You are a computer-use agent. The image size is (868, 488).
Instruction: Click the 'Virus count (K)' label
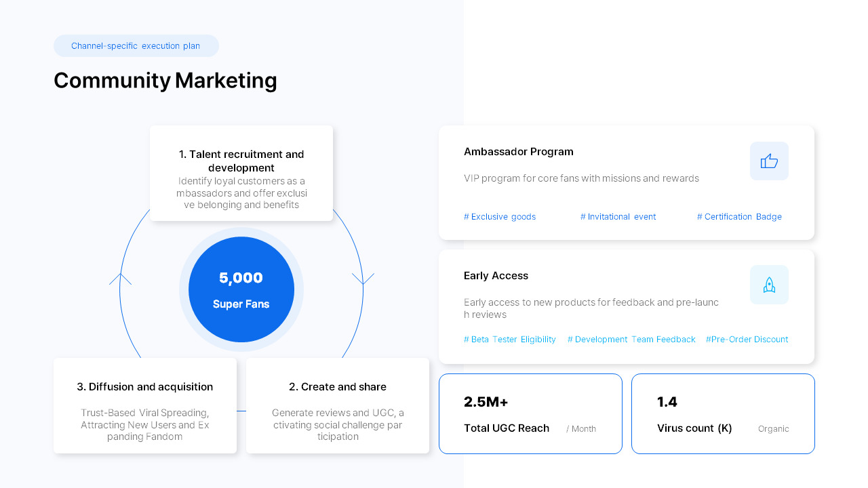[694, 428]
